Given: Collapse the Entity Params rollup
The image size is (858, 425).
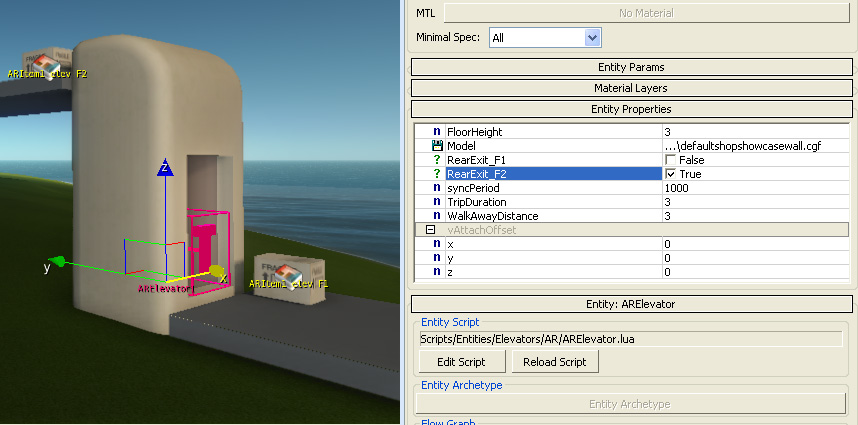Looking at the screenshot, I should pos(631,67).
